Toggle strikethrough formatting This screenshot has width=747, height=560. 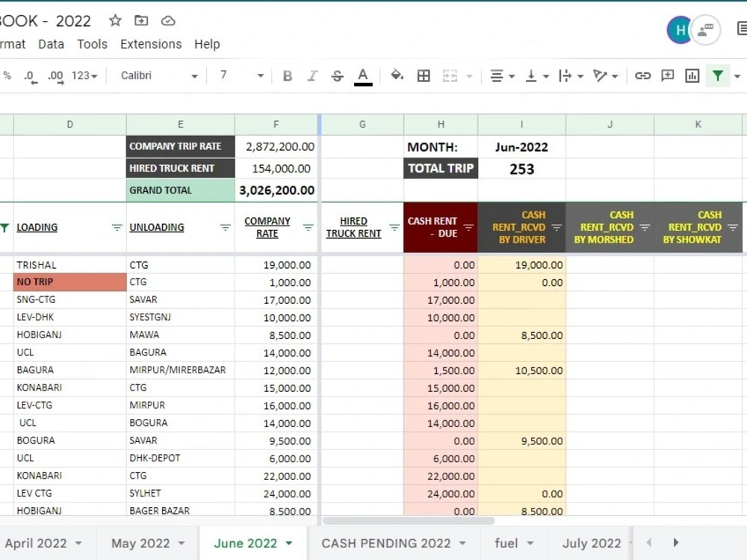pyautogui.click(x=338, y=76)
